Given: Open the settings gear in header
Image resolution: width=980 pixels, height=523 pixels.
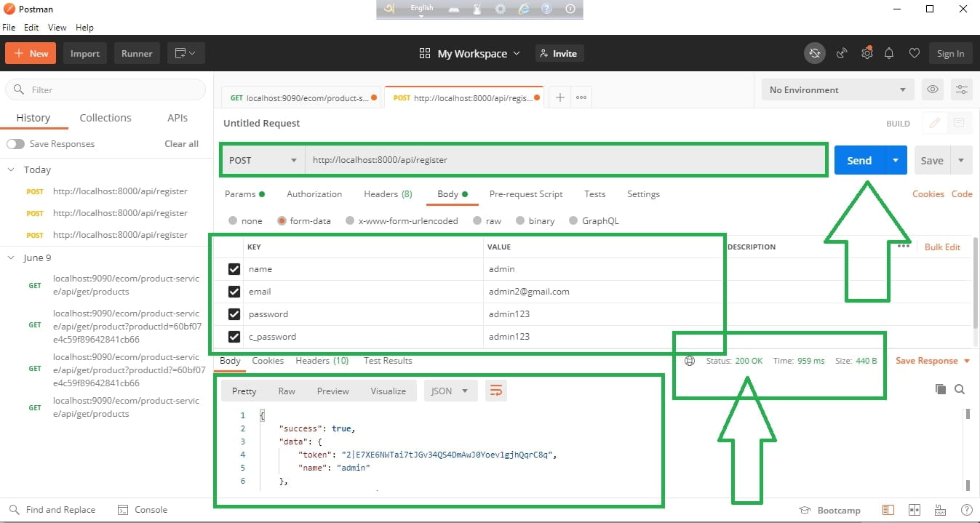Looking at the screenshot, I should point(867,53).
